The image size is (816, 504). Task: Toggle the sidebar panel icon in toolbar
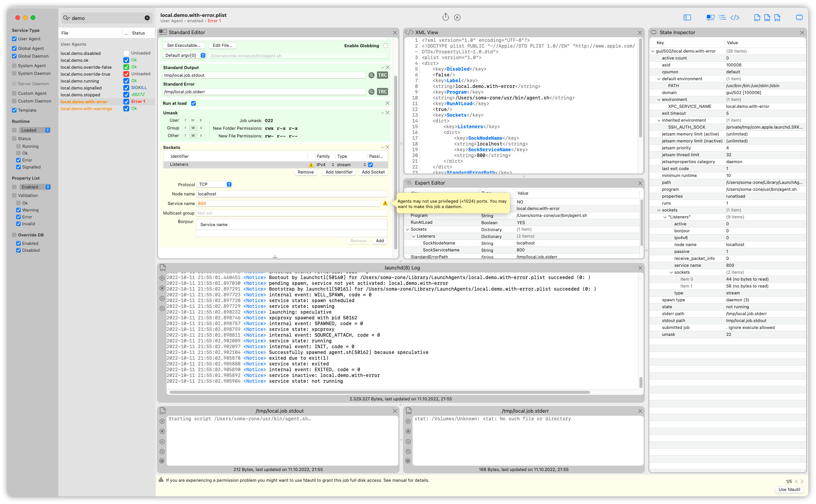[687, 18]
